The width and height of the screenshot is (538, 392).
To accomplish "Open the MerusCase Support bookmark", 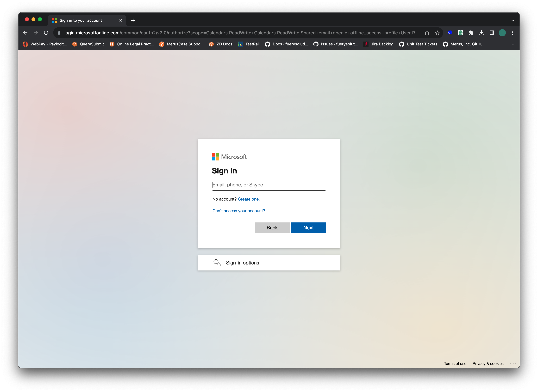I will click(x=181, y=44).
